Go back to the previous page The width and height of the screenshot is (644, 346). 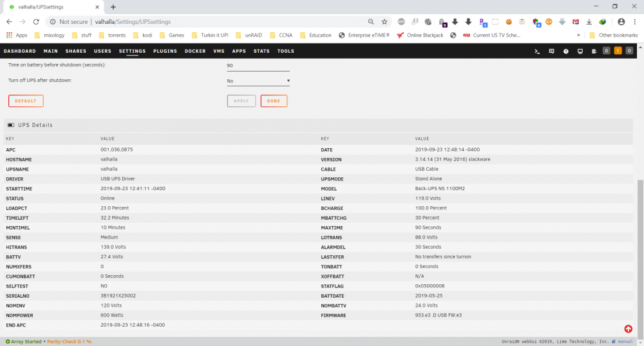[x=9, y=22]
